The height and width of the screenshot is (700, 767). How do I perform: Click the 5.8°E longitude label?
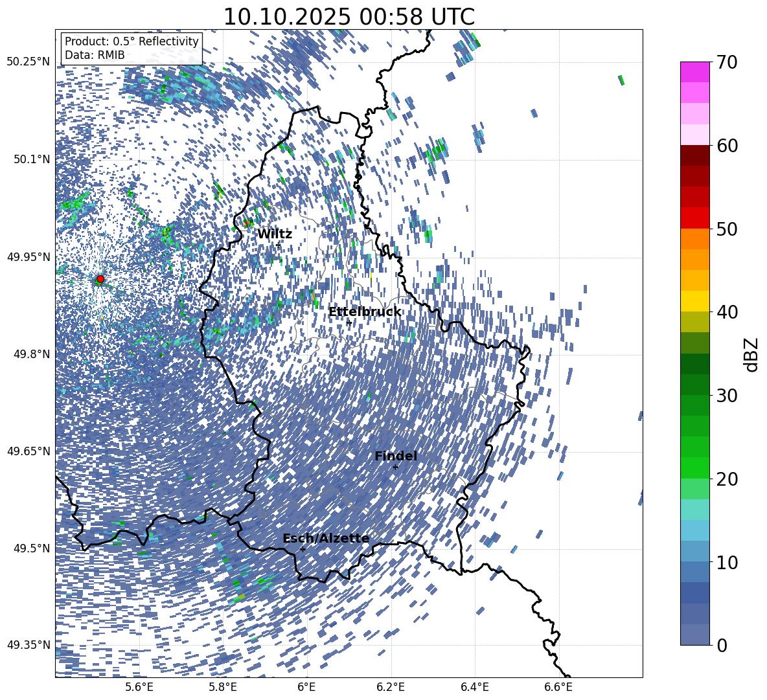(223, 687)
